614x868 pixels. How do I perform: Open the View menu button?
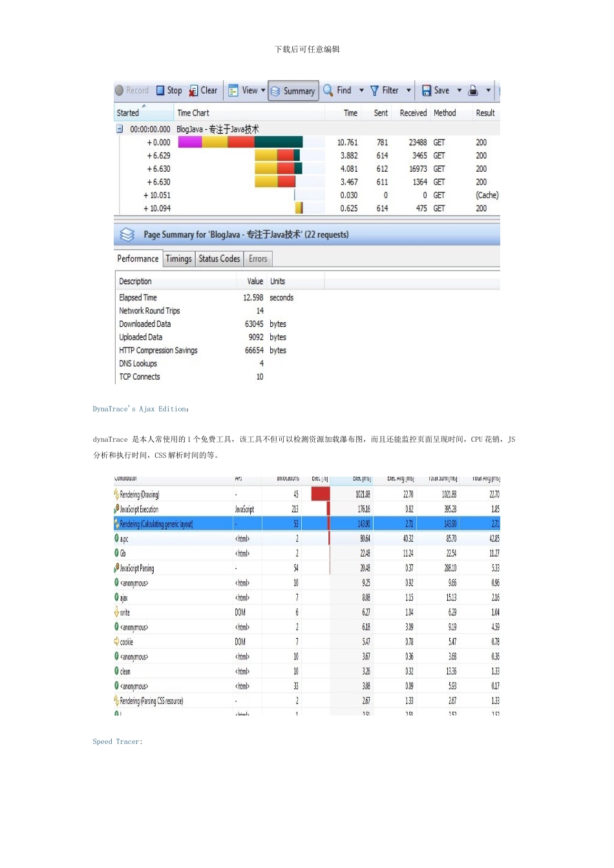click(x=243, y=90)
